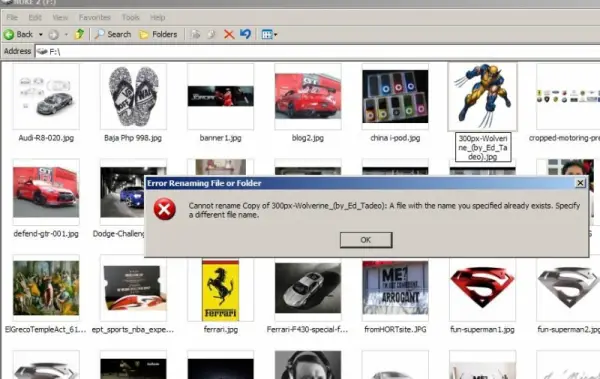Go Back using the green arrow
Image resolution: width=600 pixels, height=379 pixels.
pyautogui.click(x=18, y=34)
